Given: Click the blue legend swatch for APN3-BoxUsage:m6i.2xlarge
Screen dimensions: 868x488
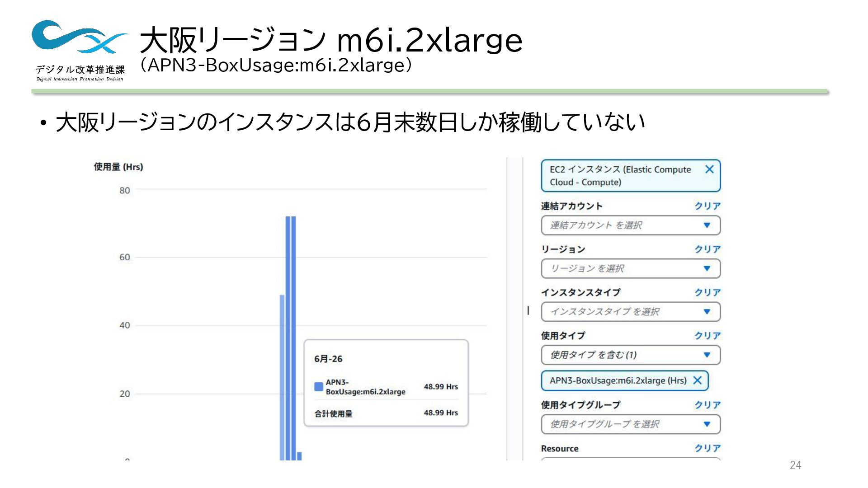Looking at the screenshot, I should (x=319, y=387).
